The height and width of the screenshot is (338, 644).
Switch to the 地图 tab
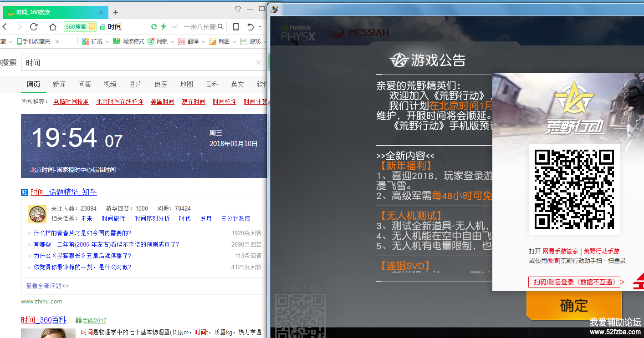186,84
